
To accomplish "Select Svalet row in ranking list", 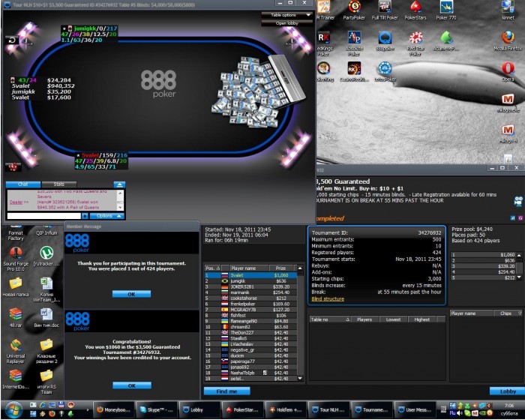I will point(250,275).
